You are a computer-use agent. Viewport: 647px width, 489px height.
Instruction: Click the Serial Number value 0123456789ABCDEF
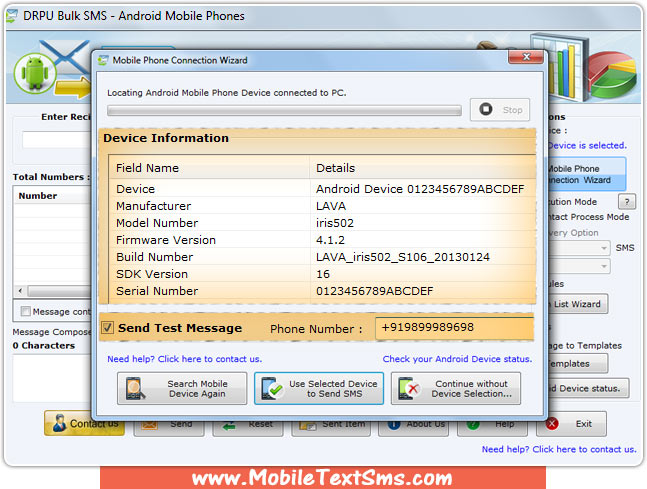tap(375, 291)
